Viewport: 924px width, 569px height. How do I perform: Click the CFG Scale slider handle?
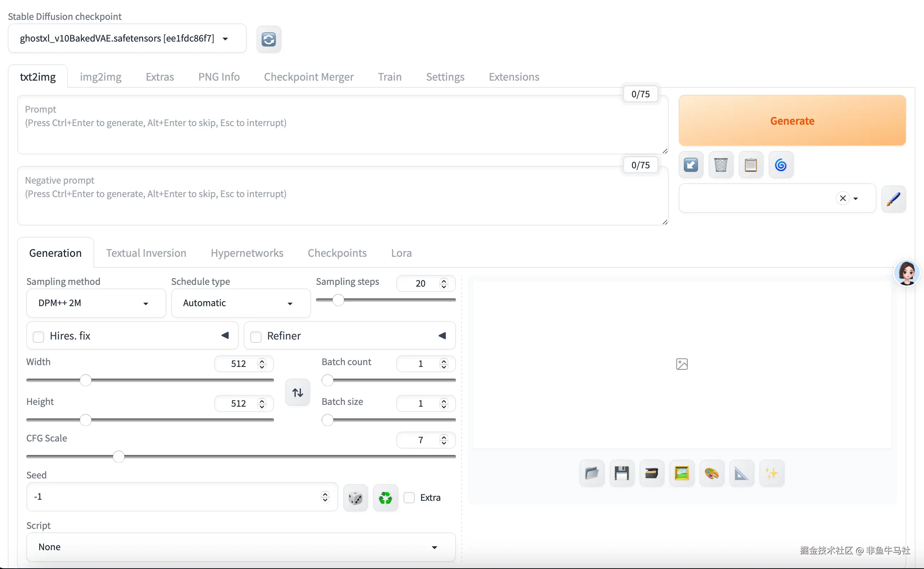point(119,456)
